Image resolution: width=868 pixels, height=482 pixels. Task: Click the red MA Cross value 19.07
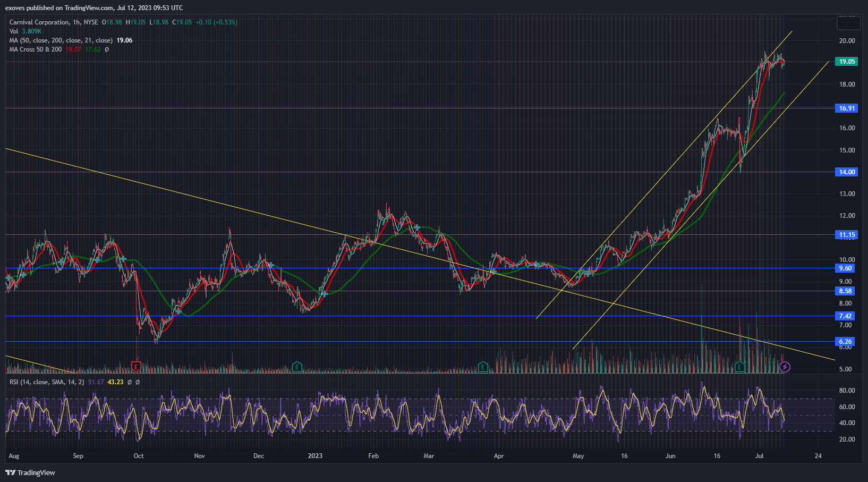click(73, 49)
